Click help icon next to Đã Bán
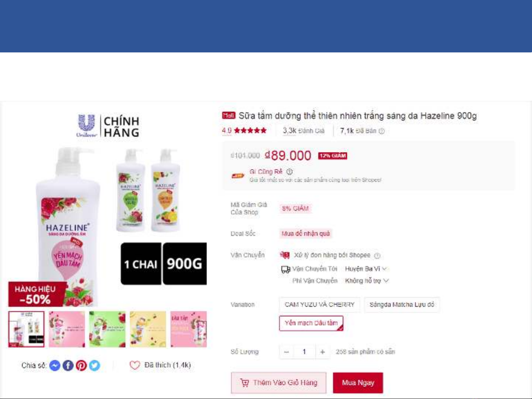 (x=382, y=131)
